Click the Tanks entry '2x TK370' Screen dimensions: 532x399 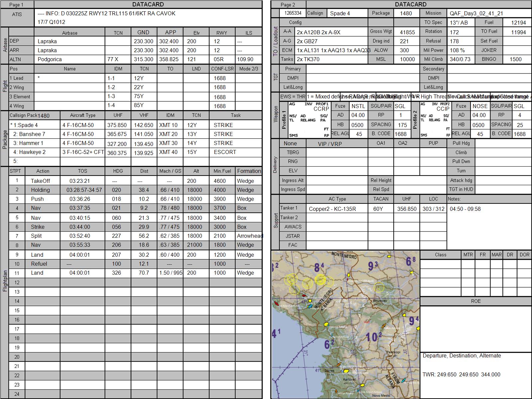331,59
